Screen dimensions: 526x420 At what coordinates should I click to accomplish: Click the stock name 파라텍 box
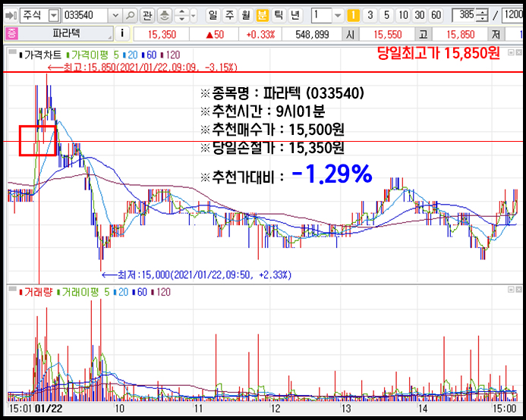pyautogui.click(x=67, y=34)
